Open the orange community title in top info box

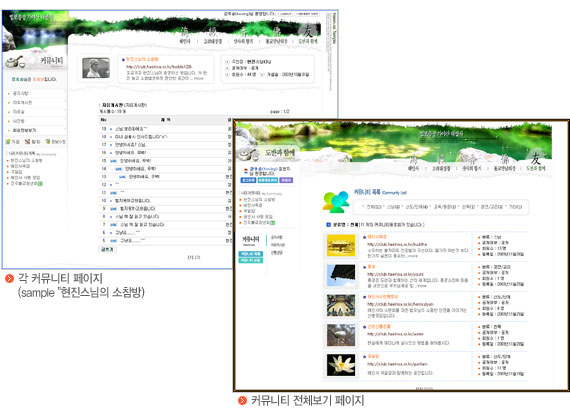pyautogui.click(x=142, y=59)
